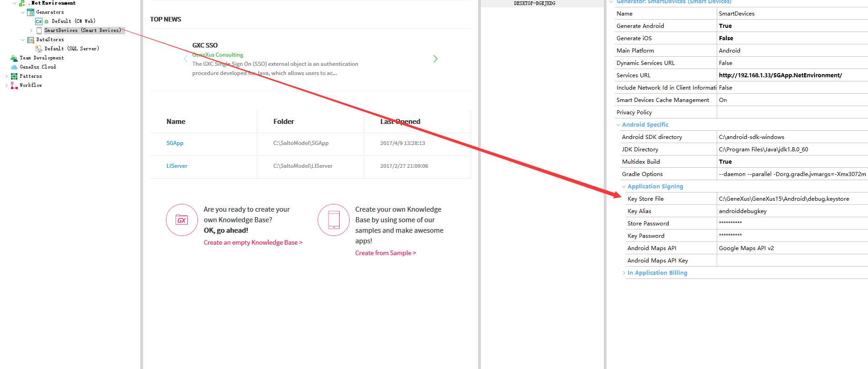Viewport: 868px width, 369px height.
Task: Click the GeneXus Consulting author link
Action: (x=218, y=55)
